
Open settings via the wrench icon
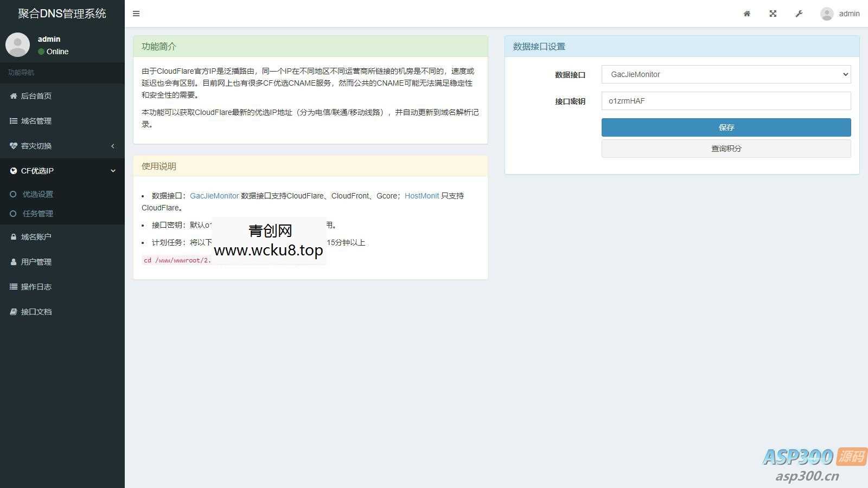[799, 14]
